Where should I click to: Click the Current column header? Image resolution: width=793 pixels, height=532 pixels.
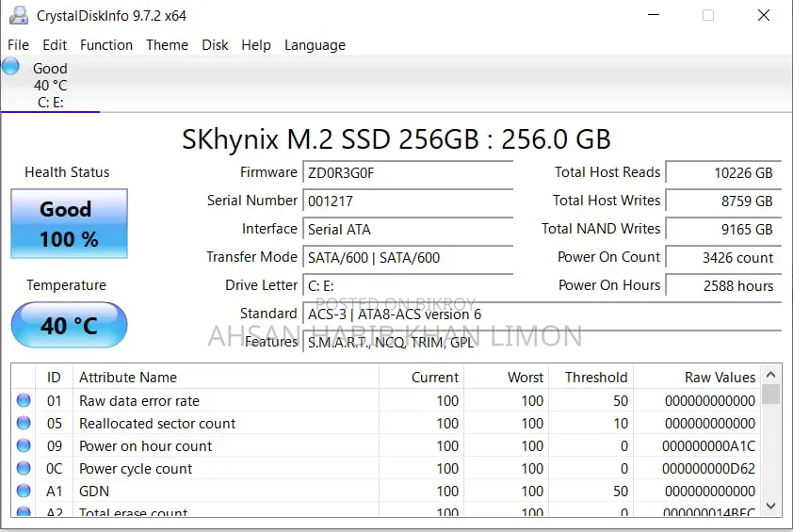pyautogui.click(x=421, y=378)
